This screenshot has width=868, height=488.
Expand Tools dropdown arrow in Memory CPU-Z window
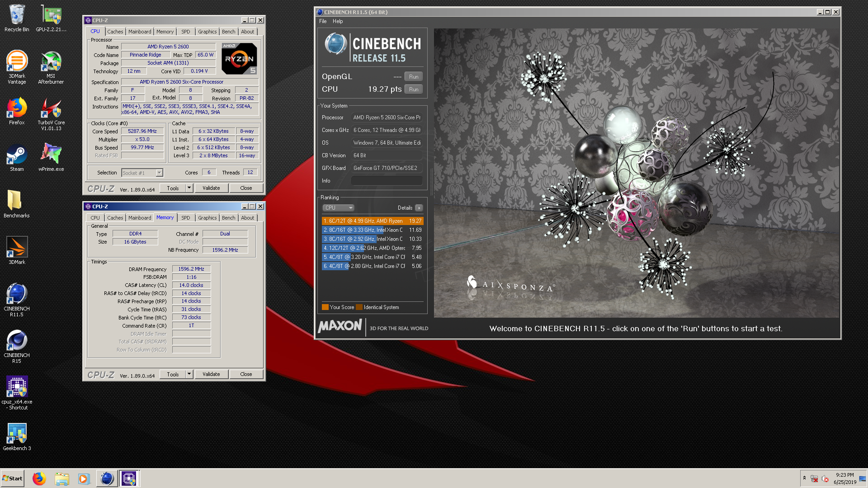pos(189,374)
